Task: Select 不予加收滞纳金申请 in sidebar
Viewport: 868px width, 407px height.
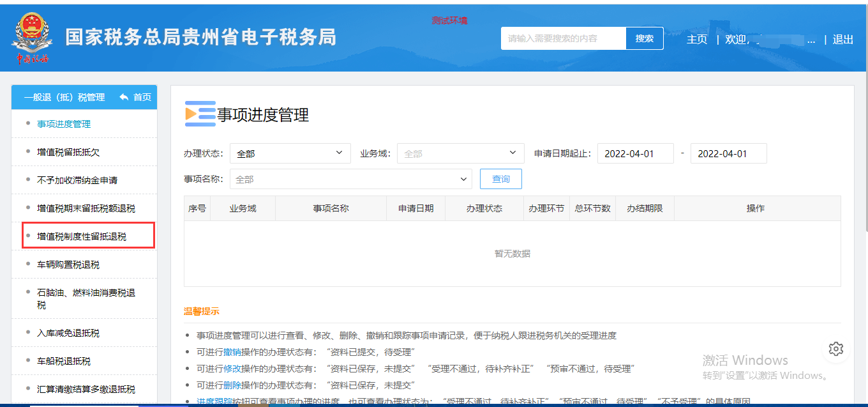Action: [x=77, y=180]
